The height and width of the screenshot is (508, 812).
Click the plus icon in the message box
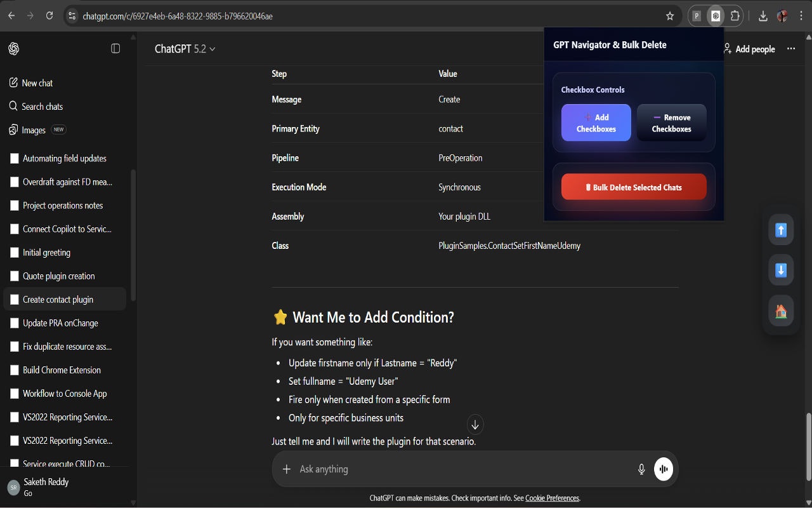(285, 469)
